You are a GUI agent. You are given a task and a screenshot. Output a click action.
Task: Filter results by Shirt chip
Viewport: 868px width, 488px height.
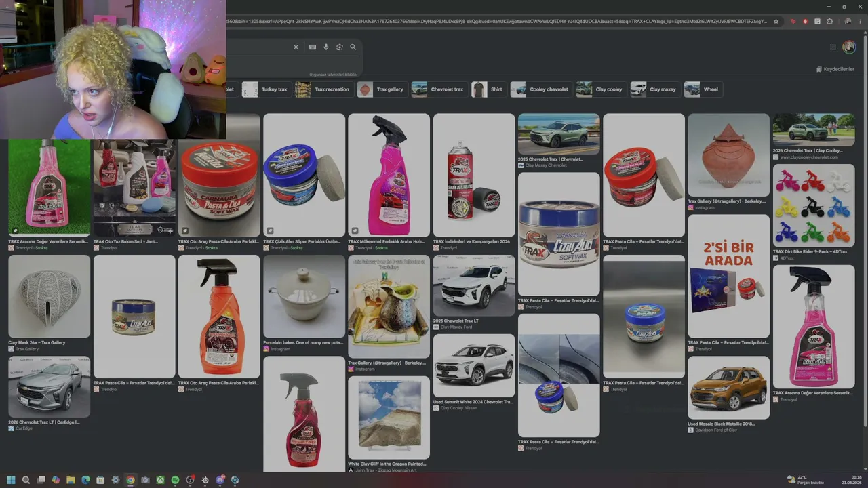(x=489, y=89)
